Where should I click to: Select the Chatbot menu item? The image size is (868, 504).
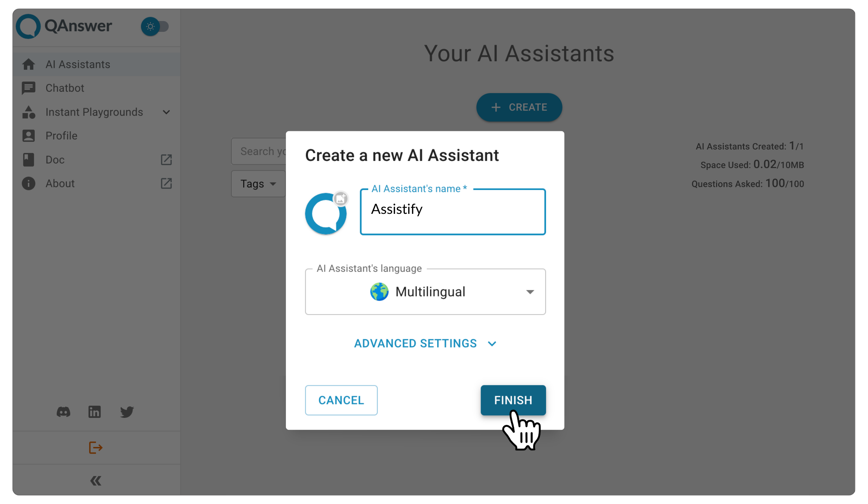coord(65,88)
